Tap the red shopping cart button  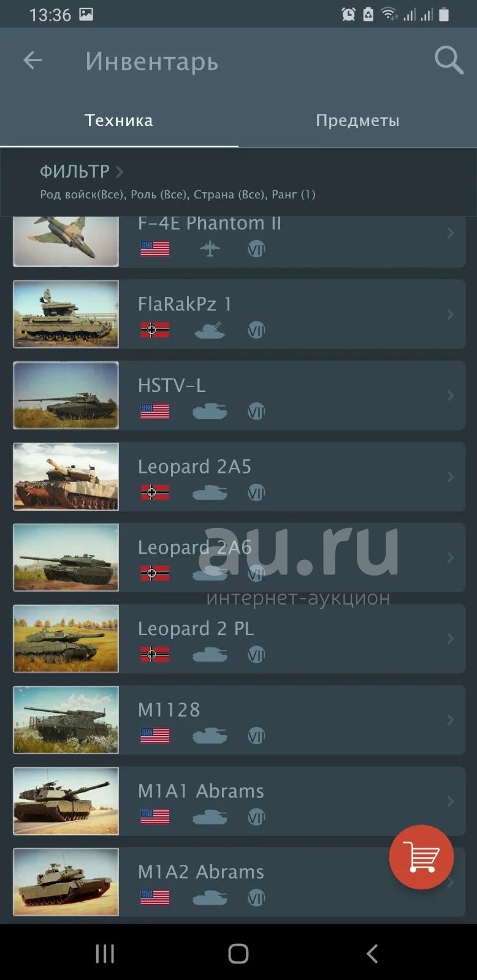point(422,857)
